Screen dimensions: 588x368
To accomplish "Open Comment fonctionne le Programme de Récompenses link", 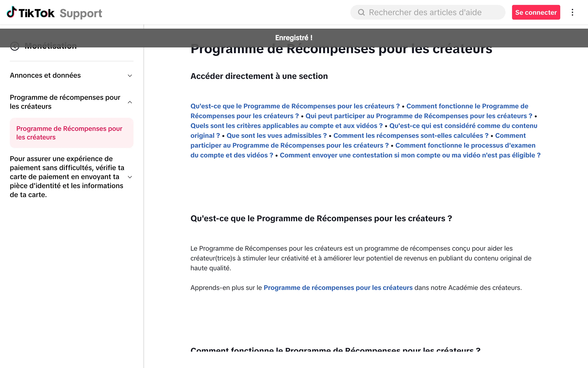I will click(467, 106).
